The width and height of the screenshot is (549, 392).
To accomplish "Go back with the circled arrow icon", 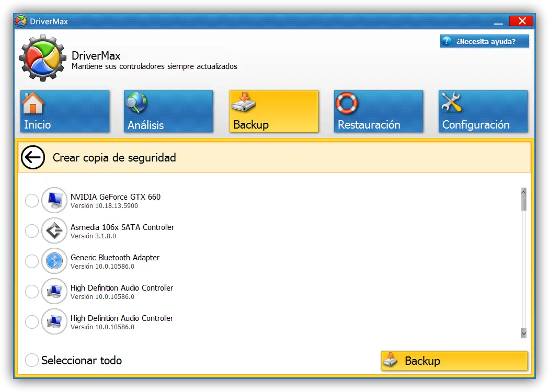I will tap(33, 157).
